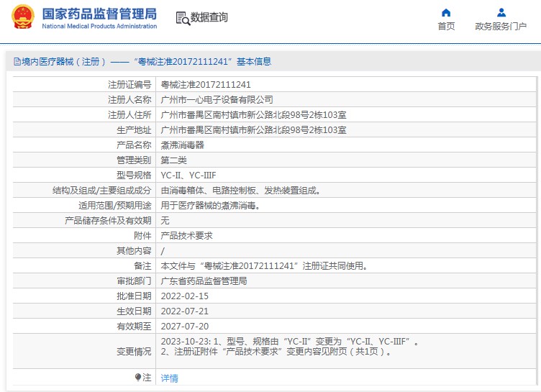The width and height of the screenshot is (541, 392).
Task: Select approving department 广东省药品监督管理局
Action: (204, 281)
